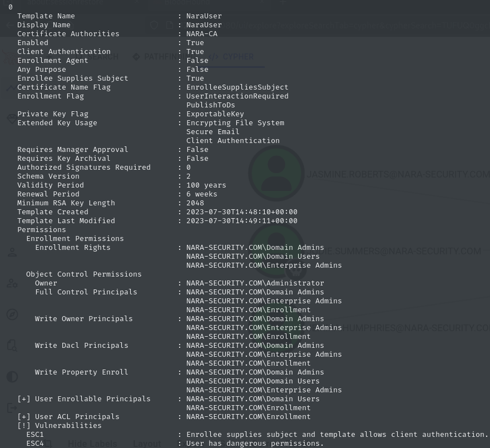Click the Template Name value NaraUser
This screenshot has height=448, width=490.
204,16
